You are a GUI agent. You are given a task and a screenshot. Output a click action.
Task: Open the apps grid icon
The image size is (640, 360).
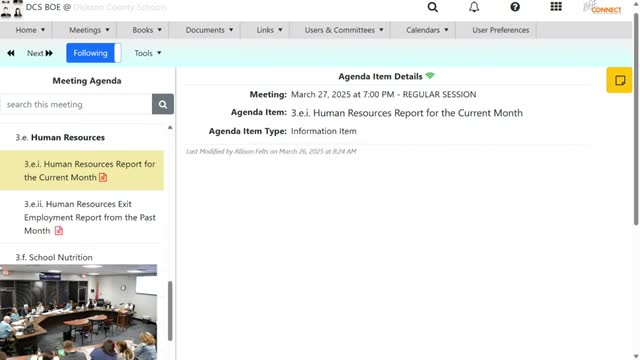[x=556, y=7]
